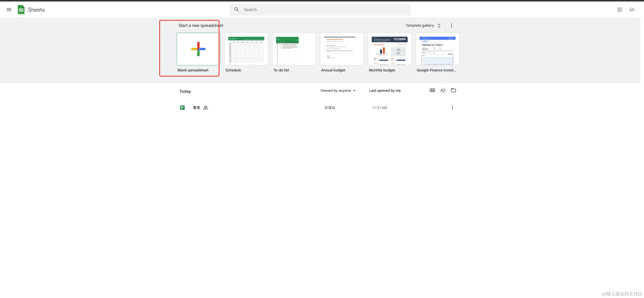Screen dimensions: 644x298
Task: Open template section three-dot menu
Action: (451, 25)
